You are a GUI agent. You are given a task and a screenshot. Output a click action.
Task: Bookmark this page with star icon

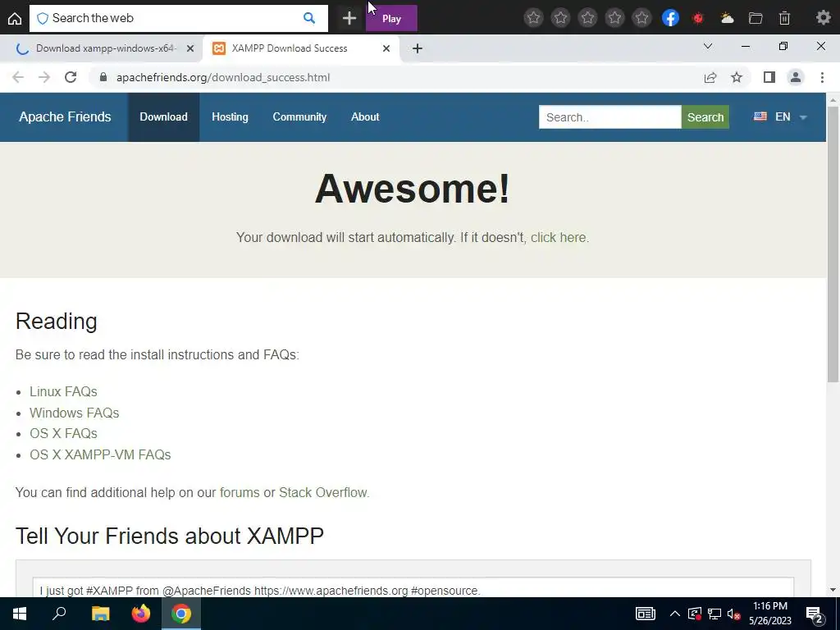pos(737,77)
